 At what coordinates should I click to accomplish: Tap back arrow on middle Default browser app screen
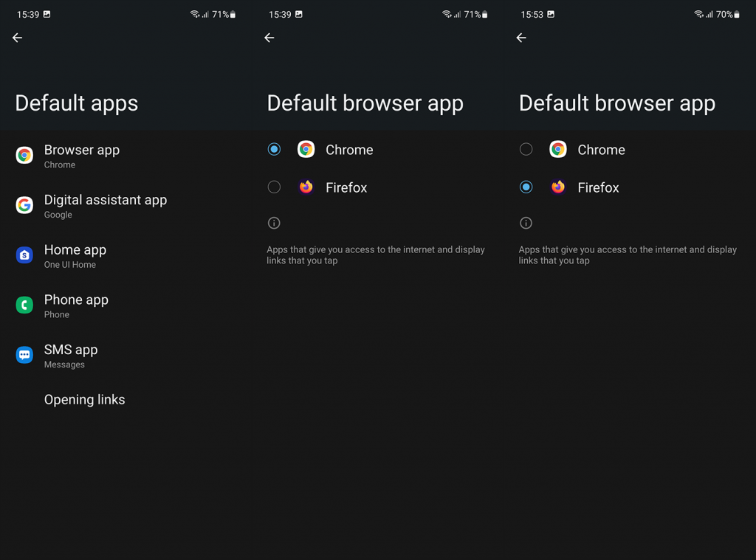[x=269, y=38]
